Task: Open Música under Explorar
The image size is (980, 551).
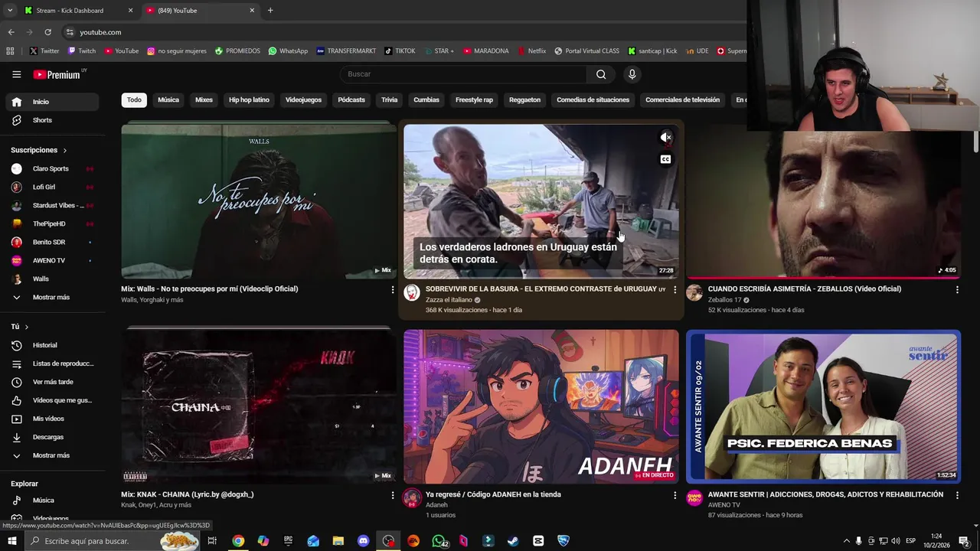Action: click(x=52, y=500)
